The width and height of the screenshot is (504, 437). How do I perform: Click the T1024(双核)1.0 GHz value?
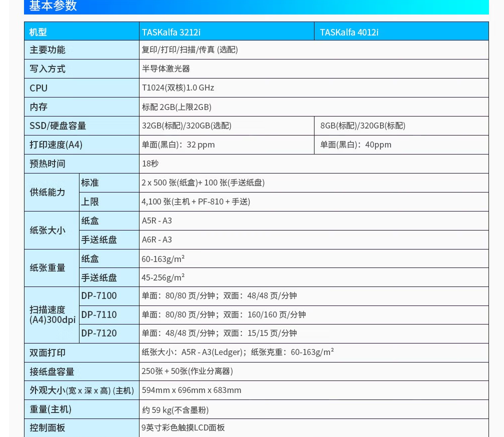[178, 87]
